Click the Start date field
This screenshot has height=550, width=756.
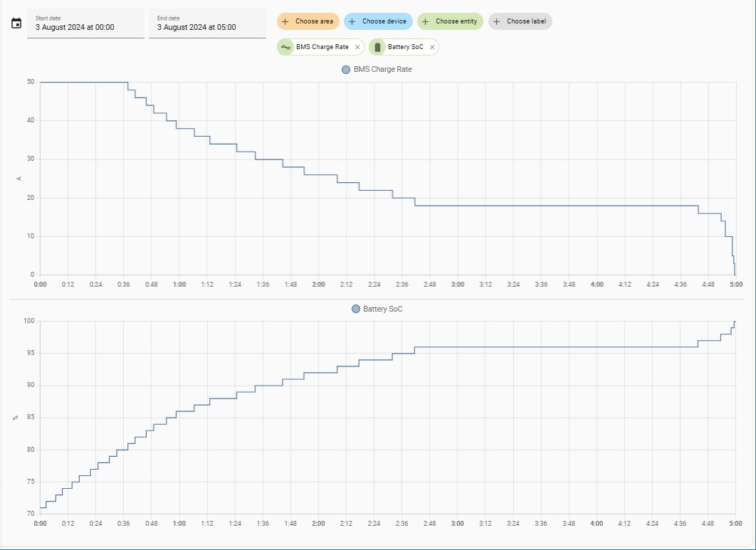85,23
